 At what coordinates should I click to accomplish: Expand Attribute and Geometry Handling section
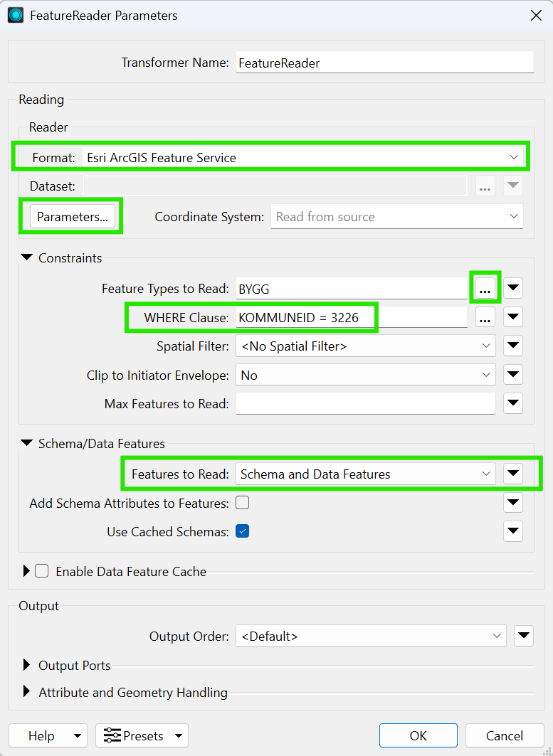[x=26, y=693]
